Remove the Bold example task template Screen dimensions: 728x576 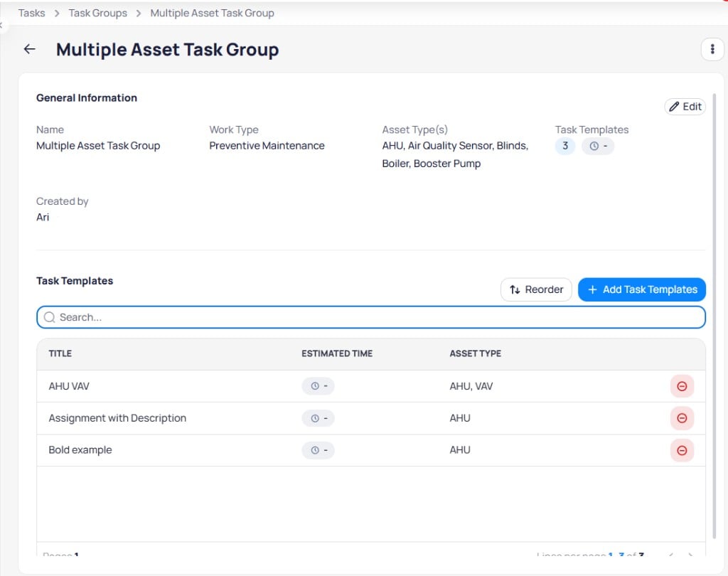[682, 450]
